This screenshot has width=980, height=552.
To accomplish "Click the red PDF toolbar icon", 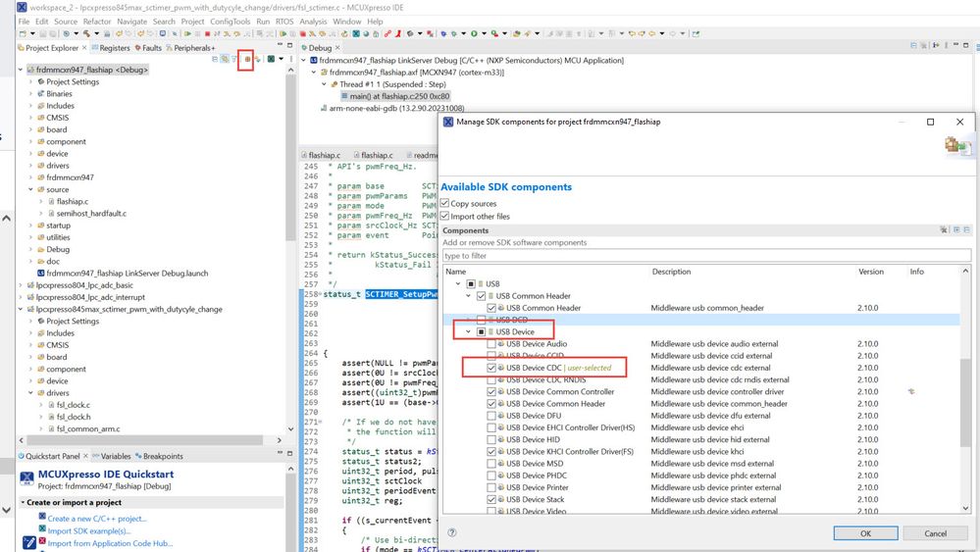I will click(x=398, y=33).
